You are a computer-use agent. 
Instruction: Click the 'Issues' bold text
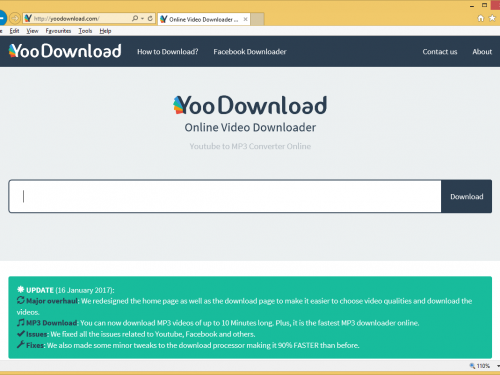click(37, 334)
